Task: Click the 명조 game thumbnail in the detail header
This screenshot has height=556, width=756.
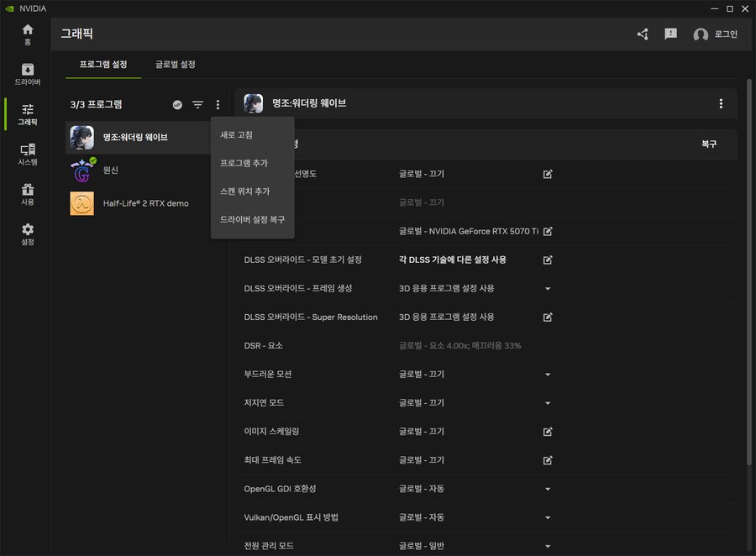Action: pos(253,103)
